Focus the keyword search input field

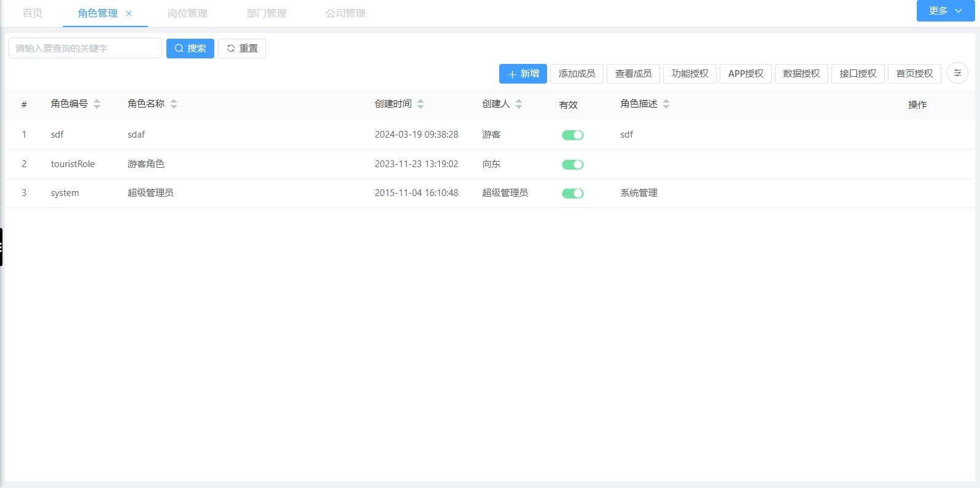[85, 48]
